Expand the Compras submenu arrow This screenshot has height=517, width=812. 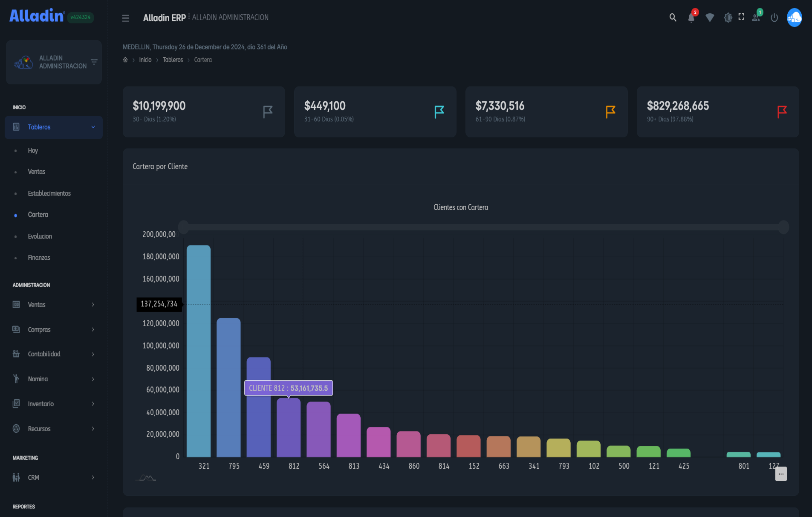pos(93,329)
